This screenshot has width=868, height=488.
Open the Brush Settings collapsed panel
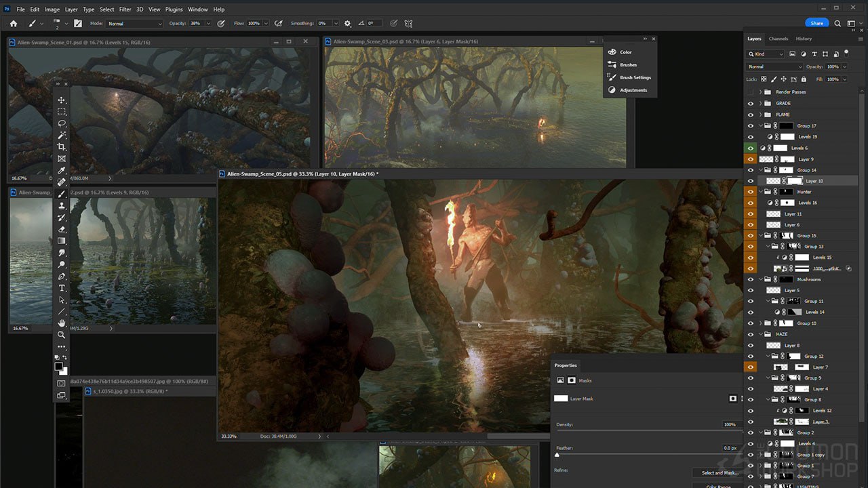630,77
